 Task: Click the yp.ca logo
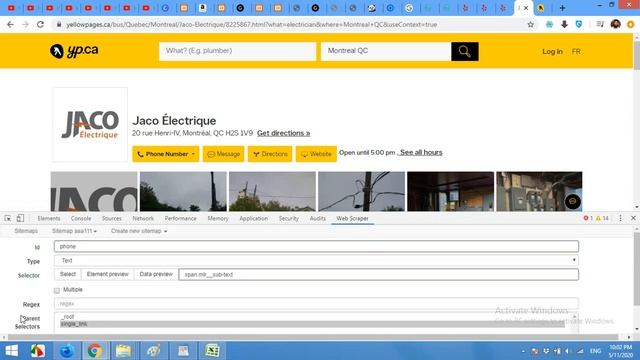point(74,51)
